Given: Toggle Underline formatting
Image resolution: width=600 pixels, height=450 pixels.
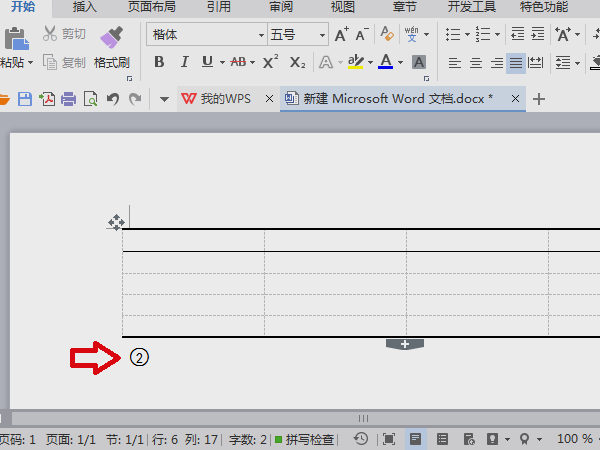Looking at the screenshot, I should point(207,62).
